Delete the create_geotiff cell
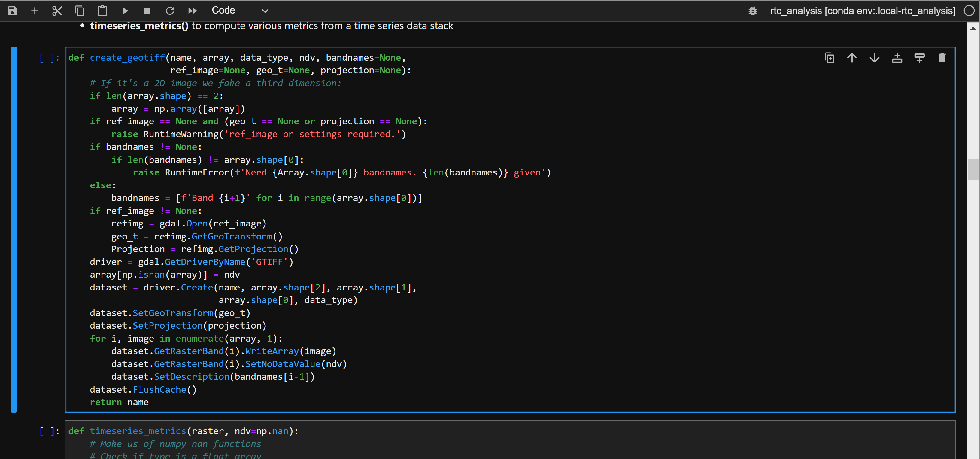Image resolution: width=980 pixels, height=459 pixels. [942, 58]
